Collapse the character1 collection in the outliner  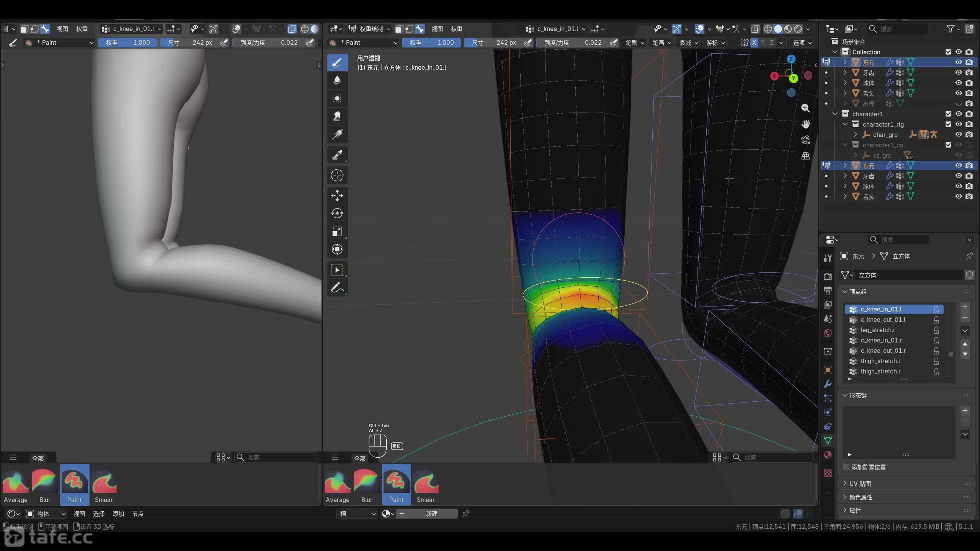click(x=835, y=114)
